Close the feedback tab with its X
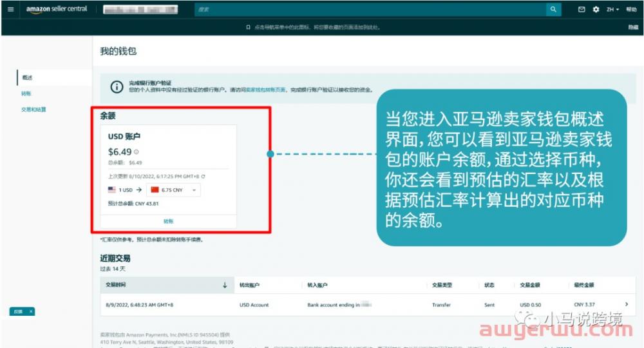 click(x=31, y=311)
